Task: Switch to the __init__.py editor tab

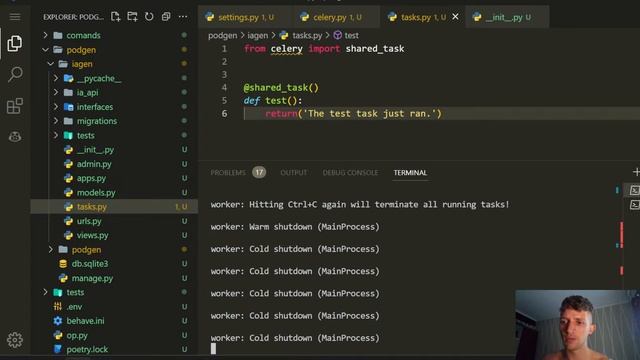Action: pos(508,17)
